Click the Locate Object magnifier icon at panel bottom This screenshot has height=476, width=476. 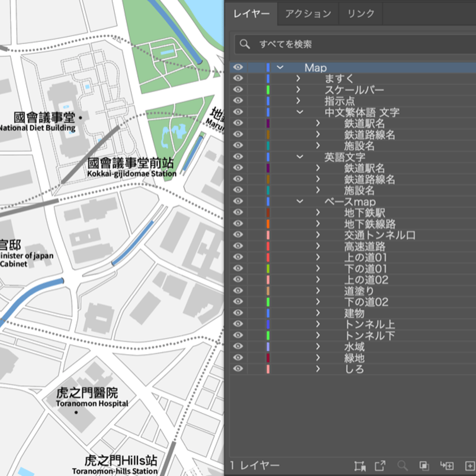[x=403, y=465]
